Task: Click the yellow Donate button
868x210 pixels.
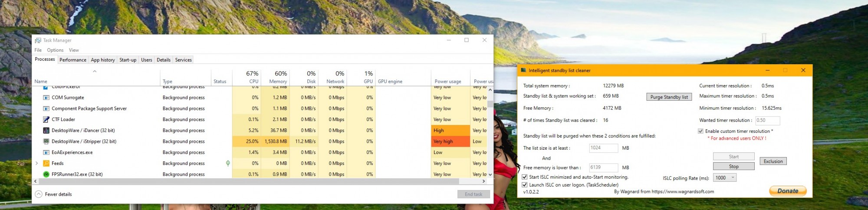Action: (788, 191)
